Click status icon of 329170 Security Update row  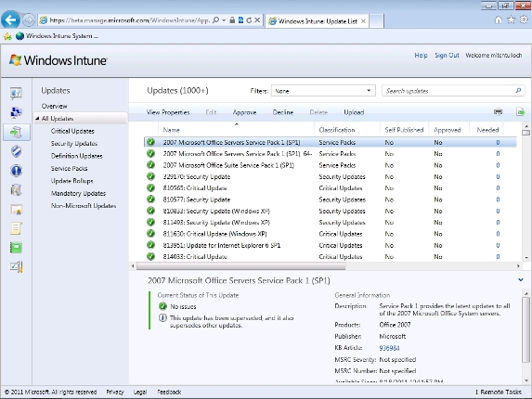coord(150,176)
